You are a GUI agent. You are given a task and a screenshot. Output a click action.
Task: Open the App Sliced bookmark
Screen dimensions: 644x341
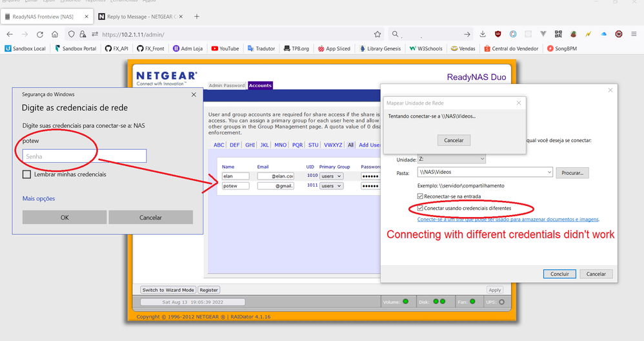334,48
